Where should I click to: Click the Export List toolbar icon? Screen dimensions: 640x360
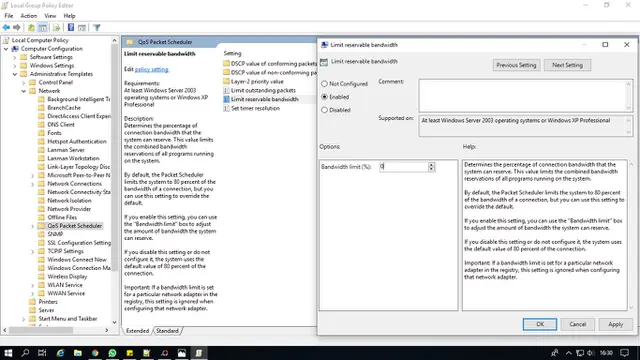[x=56, y=27]
